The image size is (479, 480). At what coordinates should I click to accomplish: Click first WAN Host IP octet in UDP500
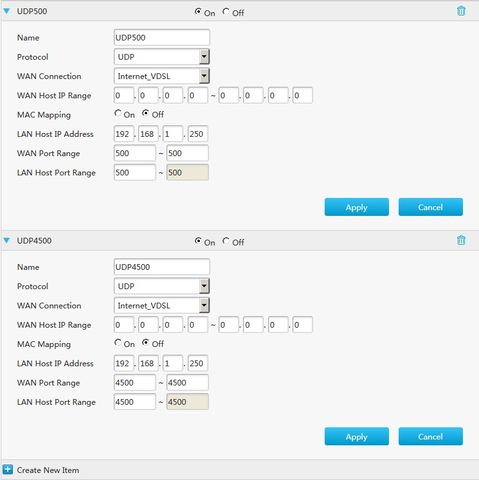point(124,95)
